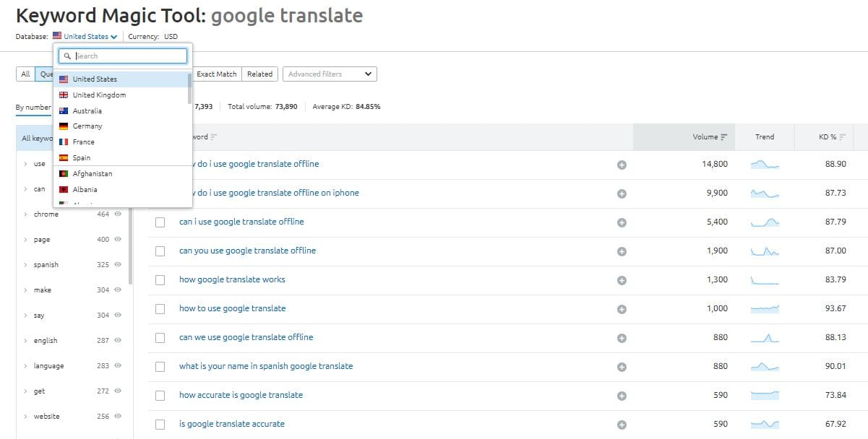The image size is (868, 439).
Task: Toggle eye icon for language group
Action: [118, 365]
